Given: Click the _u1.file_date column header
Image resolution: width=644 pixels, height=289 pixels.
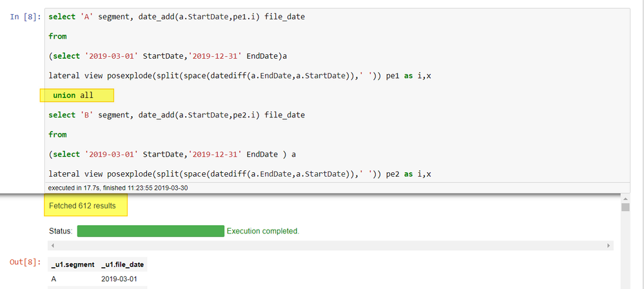Looking at the screenshot, I should pyautogui.click(x=122, y=264).
